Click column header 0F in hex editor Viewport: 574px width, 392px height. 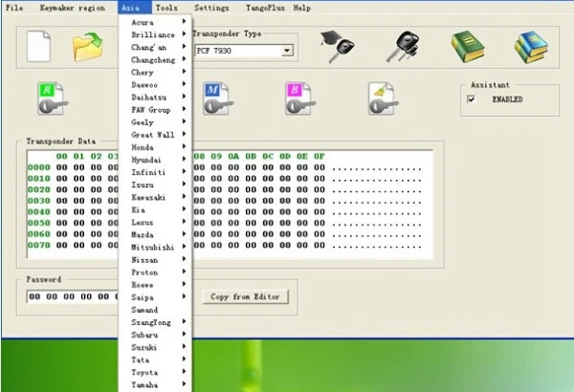tap(320, 156)
